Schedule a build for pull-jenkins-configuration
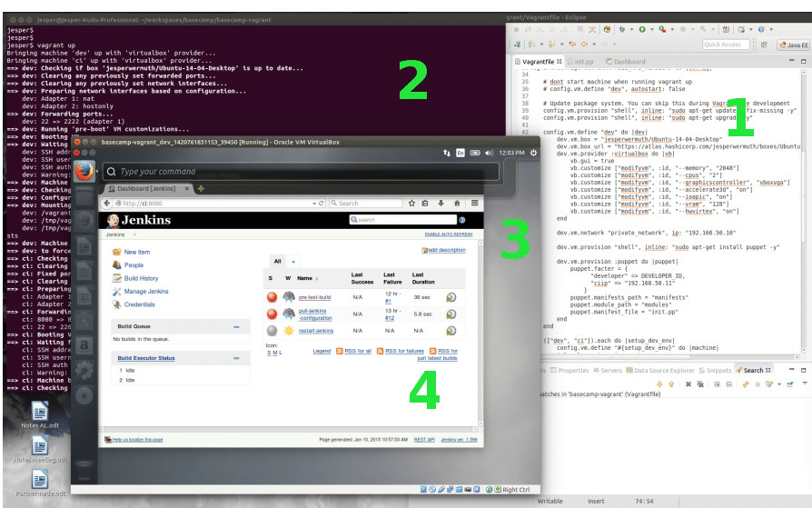Image resolution: width=812 pixels, height=508 pixels. click(x=451, y=314)
